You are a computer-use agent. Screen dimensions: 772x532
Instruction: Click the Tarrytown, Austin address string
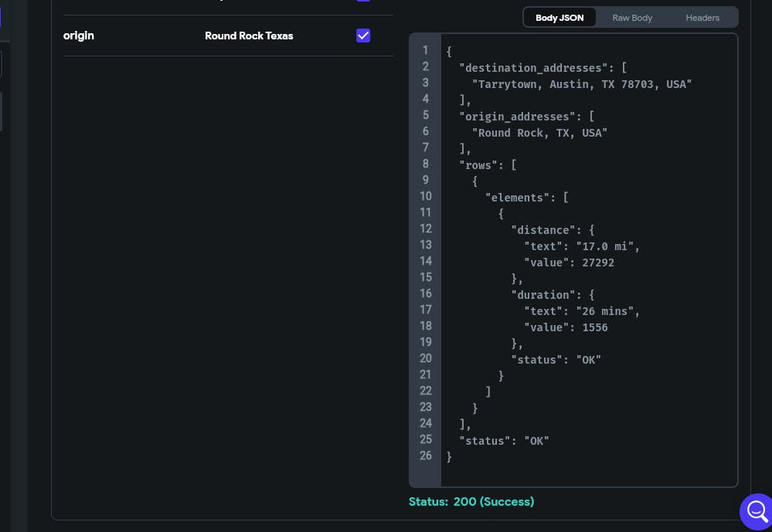pos(582,83)
